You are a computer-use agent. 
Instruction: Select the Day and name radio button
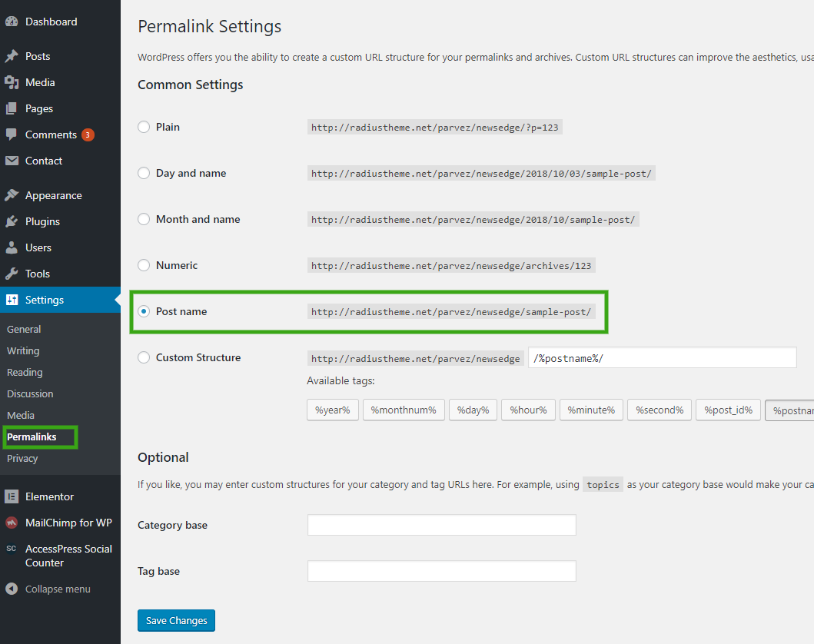[144, 173]
